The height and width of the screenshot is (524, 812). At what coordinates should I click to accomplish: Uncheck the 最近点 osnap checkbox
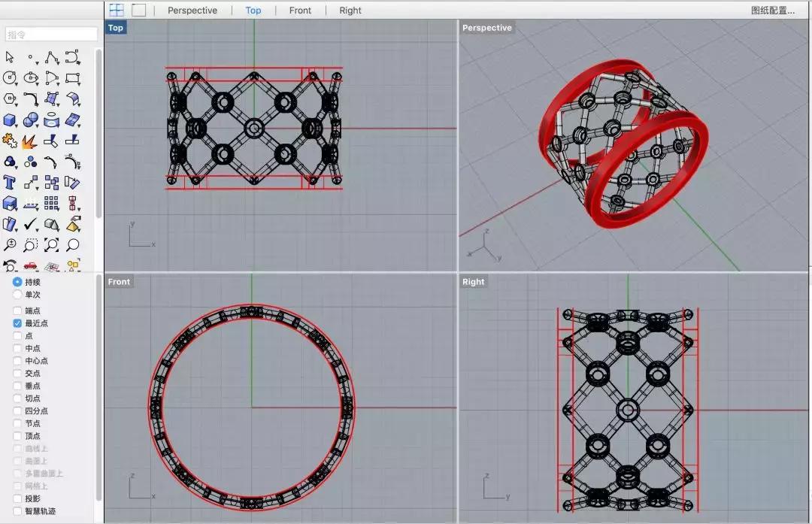pos(17,323)
